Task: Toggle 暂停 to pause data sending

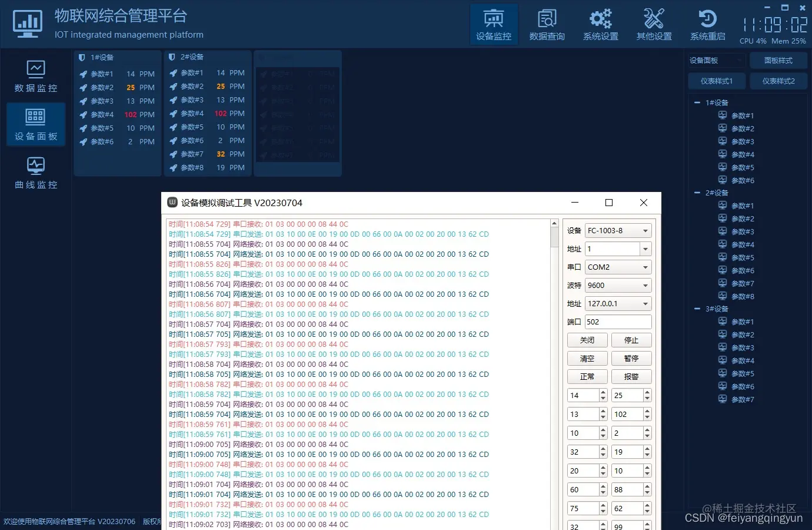Action: 631,358
